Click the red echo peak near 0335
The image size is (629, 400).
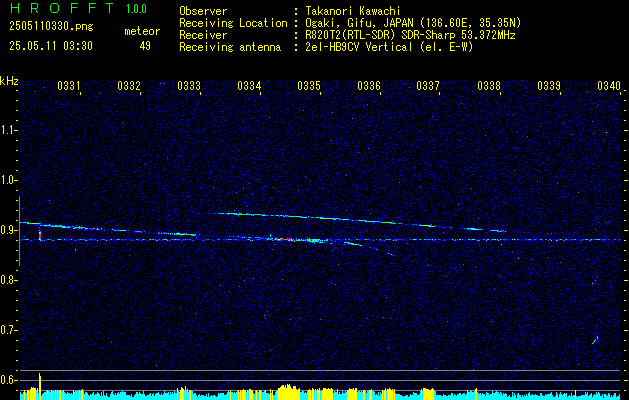[x=285, y=240]
